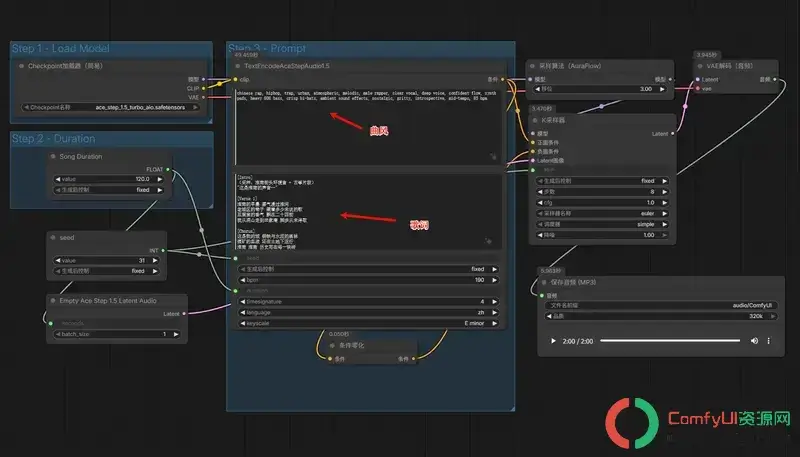Collapse the Song Duration node with its dot
800x457 pixels.
[x=53, y=157]
